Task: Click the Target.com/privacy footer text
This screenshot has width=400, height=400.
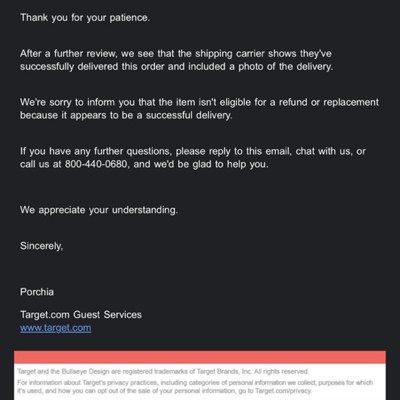Action: click(x=282, y=391)
